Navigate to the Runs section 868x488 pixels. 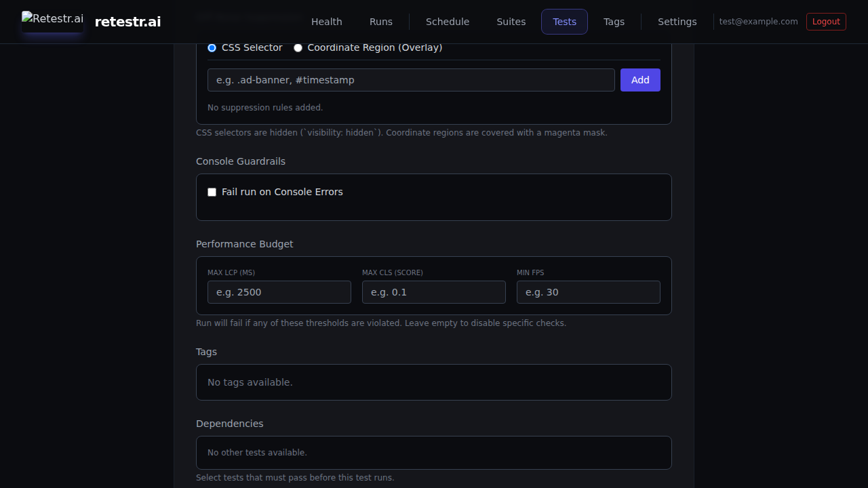pyautogui.click(x=380, y=22)
